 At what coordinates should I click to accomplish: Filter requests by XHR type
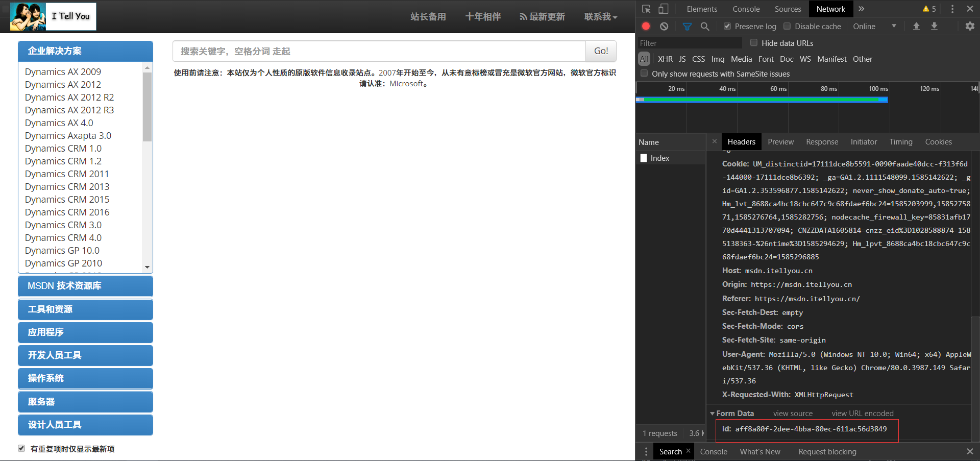(665, 59)
